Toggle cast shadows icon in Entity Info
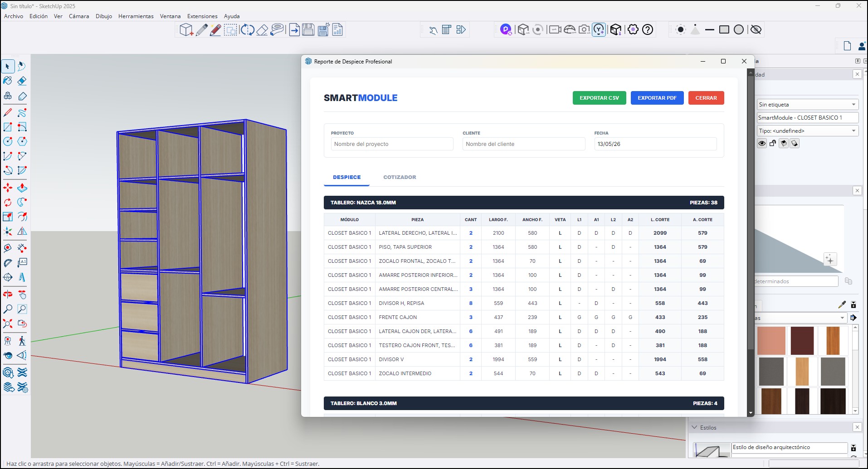The height and width of the screenshot is (469, 868). (x=795, y=143)
